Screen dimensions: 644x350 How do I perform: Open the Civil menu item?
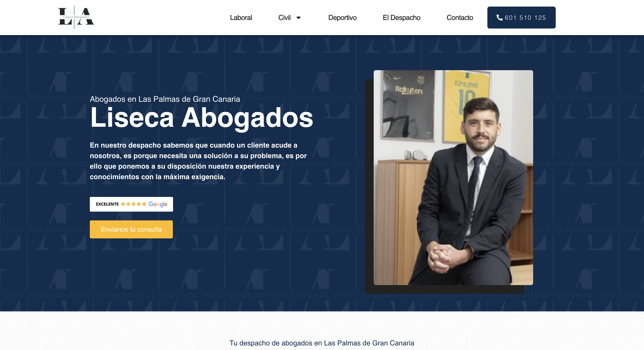click(284, 18)
